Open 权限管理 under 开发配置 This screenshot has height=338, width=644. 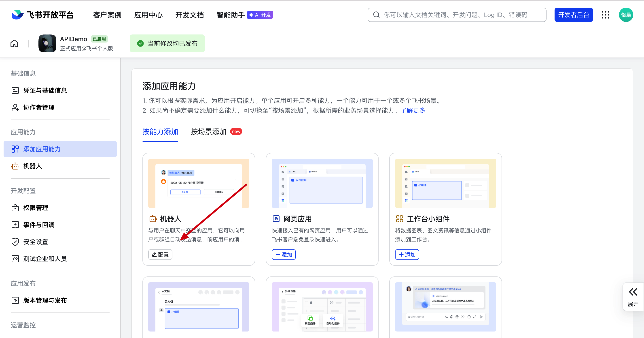pos(36,208)
